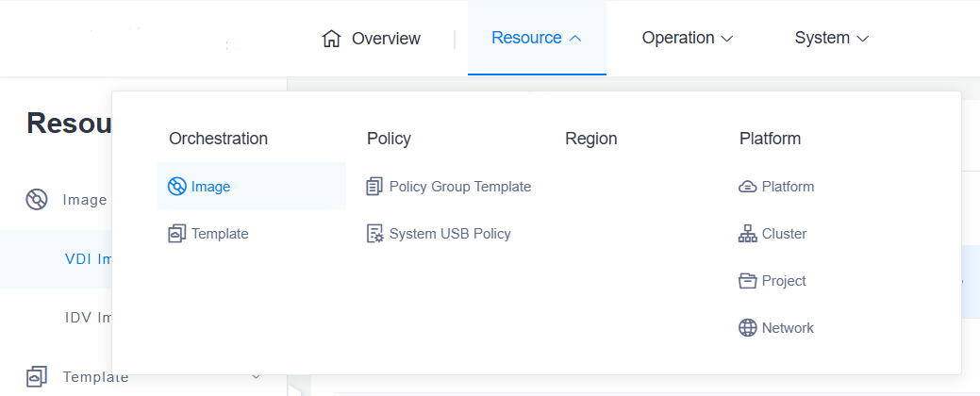The image size is (980, 396).
Task: Click the Template icon in Orchestration column
Action: pyautogui.click(x=176, y=234)
